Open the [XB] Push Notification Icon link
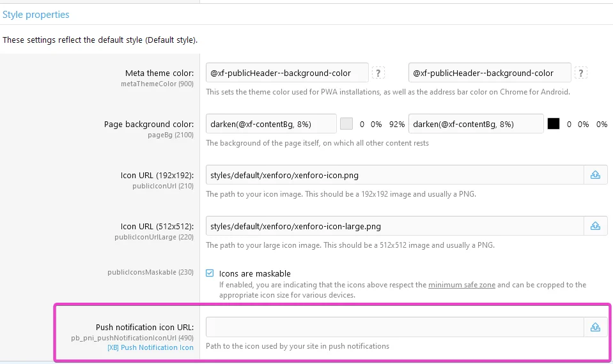 tap(150, 347)
